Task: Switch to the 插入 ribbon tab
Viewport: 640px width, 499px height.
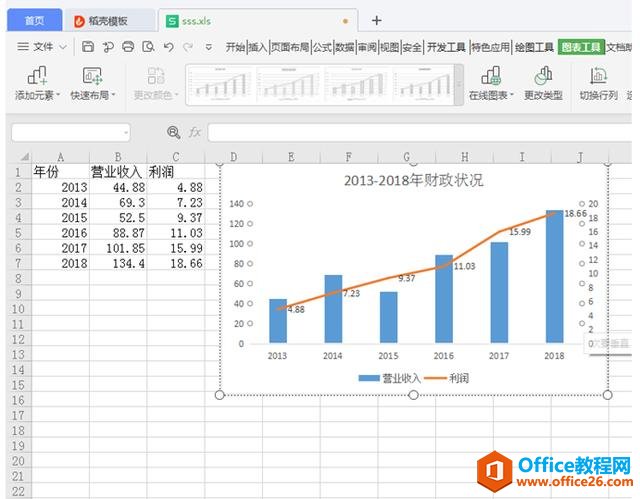Action: 258,47
